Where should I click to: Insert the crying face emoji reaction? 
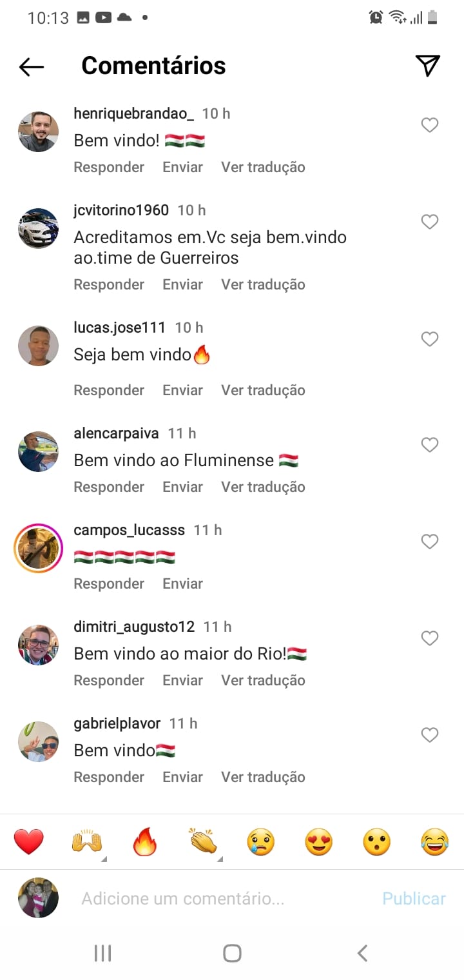[261, 842]
